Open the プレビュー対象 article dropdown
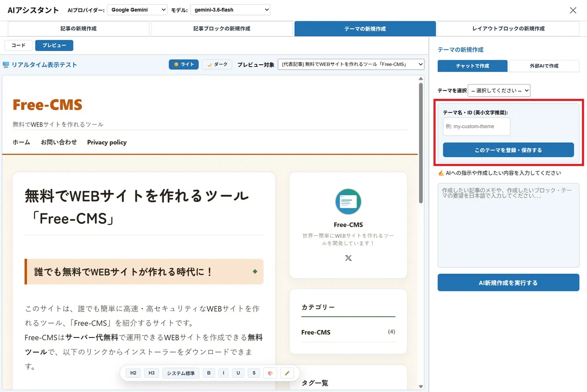Viewport: 587px width, 392px height. [x=351, y=64]
